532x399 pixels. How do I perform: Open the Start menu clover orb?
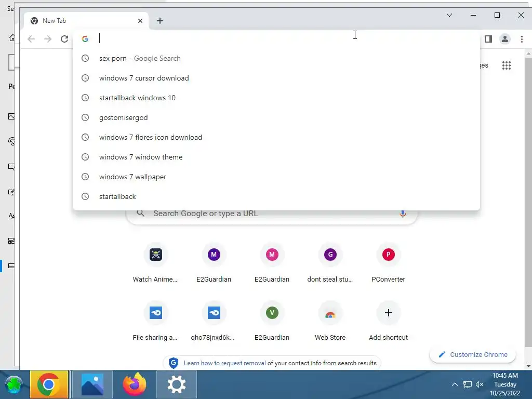[x=14, y=385]
